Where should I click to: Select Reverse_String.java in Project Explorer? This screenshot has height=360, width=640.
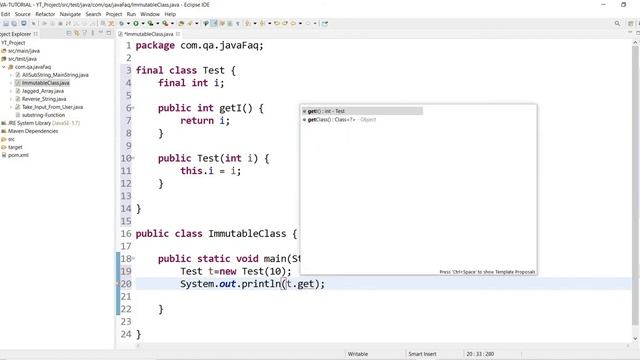tap(44, 99)
